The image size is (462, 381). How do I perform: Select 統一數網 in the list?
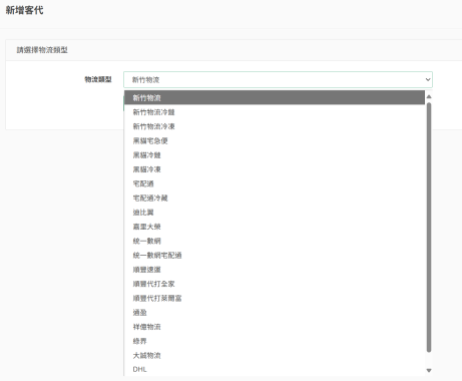coord(275,241)
